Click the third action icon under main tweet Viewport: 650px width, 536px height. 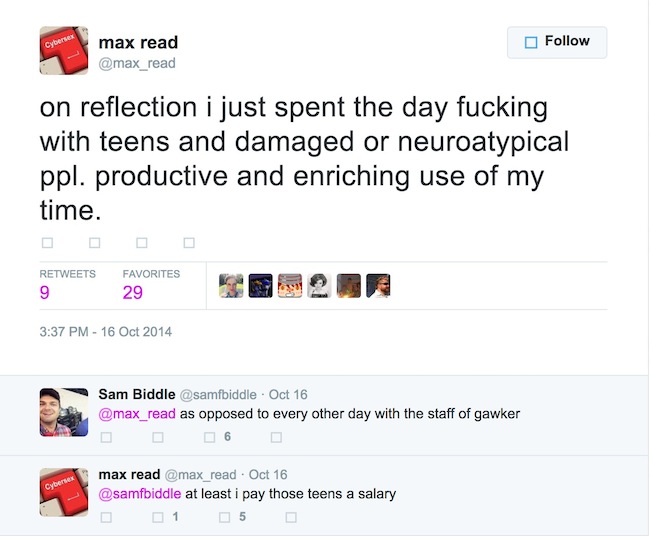[x=142, y=242]
